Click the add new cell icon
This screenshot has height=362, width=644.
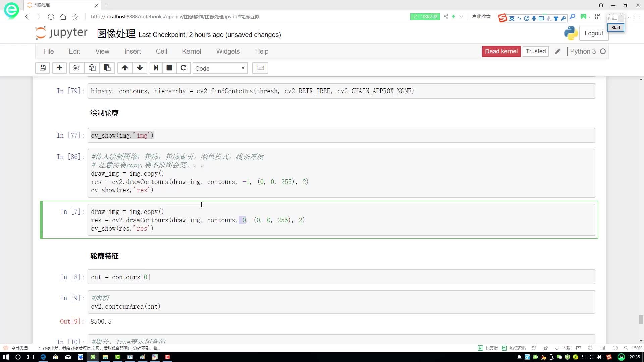point(59,68)
